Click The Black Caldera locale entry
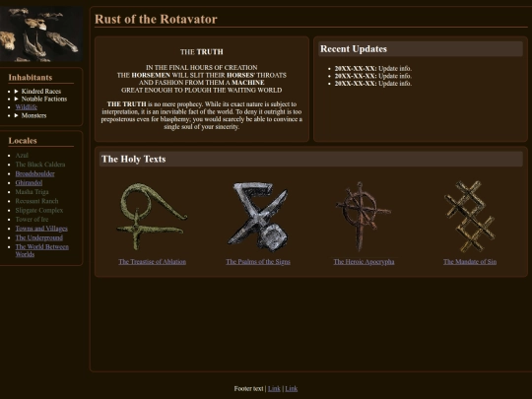The image size is (532, 399). point(40,165)
